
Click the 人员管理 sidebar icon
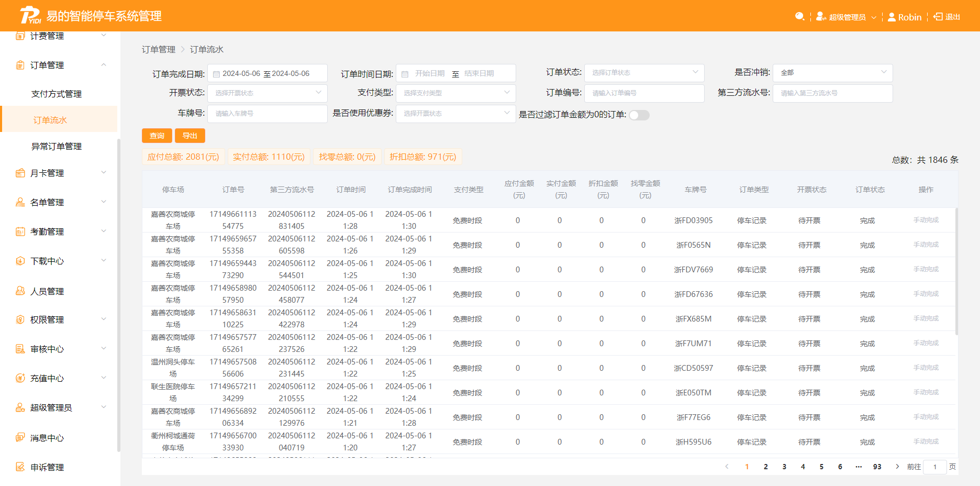click(x=20, y=291)
